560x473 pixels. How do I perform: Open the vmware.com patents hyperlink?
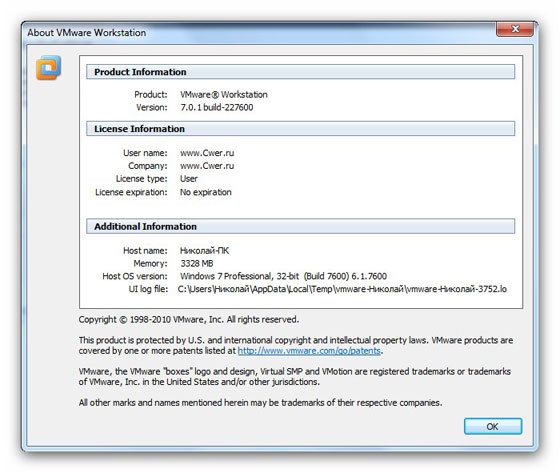[x=309, y=351]
